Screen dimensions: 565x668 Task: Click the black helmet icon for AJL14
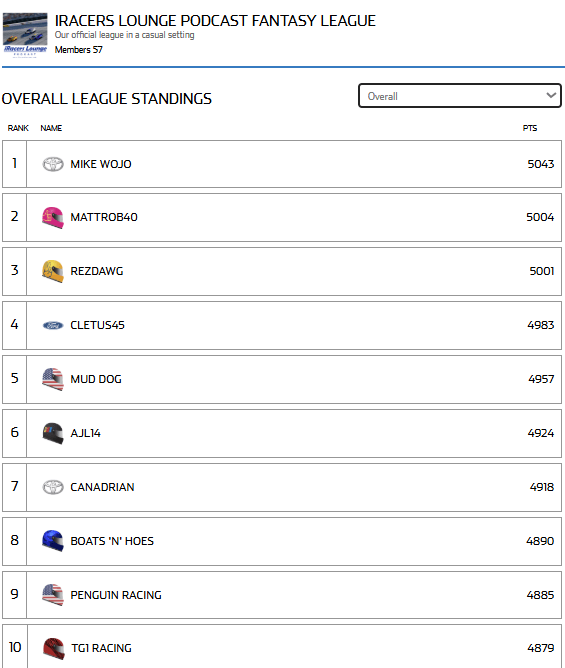[53, 433]
